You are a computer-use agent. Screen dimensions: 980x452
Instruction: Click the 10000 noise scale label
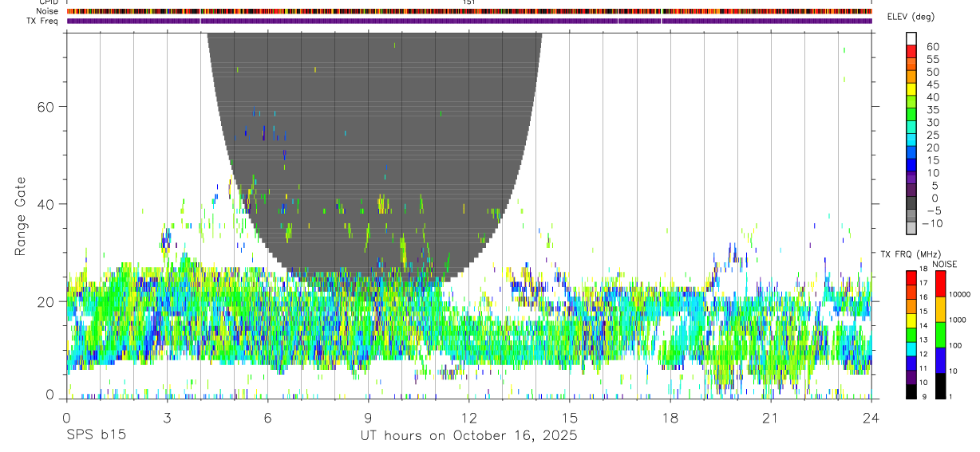(x=957, y=294)
